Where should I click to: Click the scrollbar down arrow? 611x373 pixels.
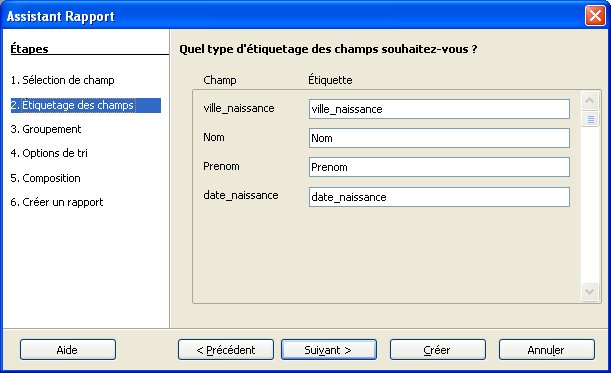pos(590,292)
